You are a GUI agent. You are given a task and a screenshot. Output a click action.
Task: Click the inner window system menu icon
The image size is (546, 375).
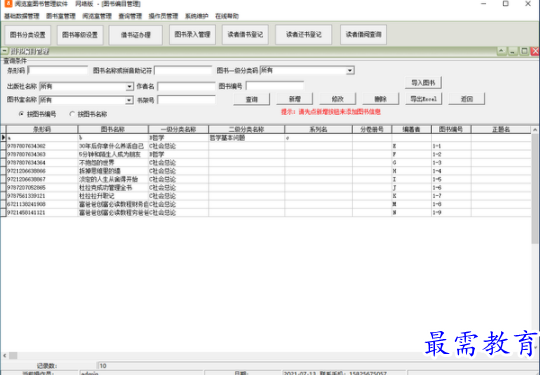[x=5, y=52]
